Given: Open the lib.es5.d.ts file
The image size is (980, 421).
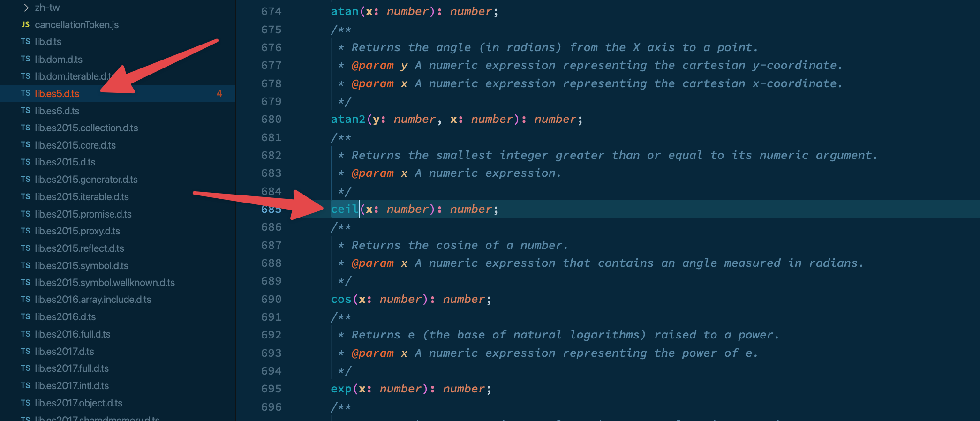Looking at the screenshot, I should pyautogui.click(x=57, y=94).
